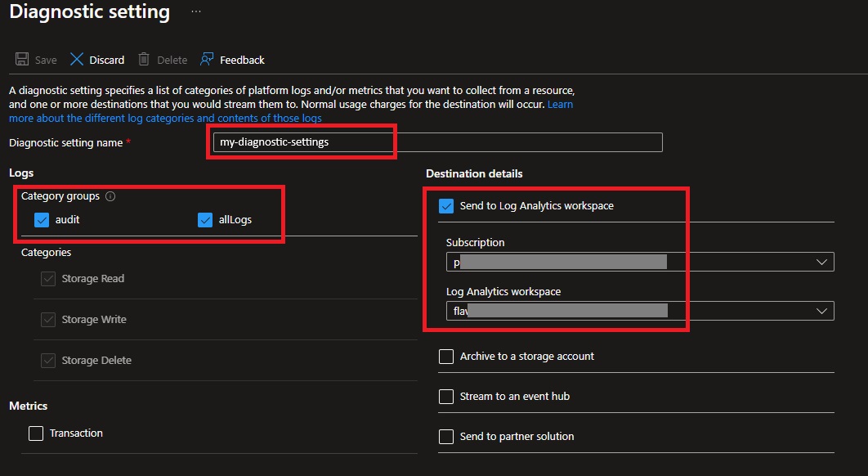
Task: Toggle the Storage Read checkbox
Action: (48, 279)
